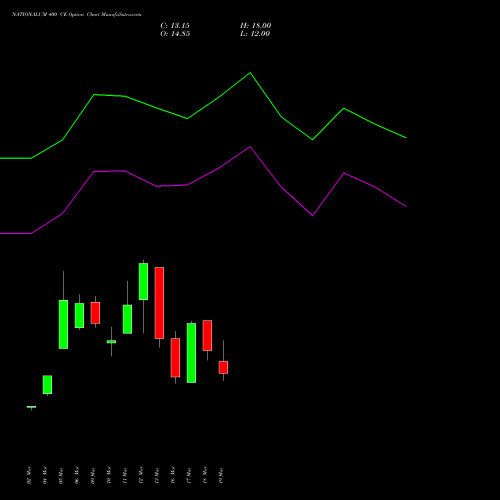The width and height of the screenshot is (500, 500).
Task: Select the green candle above 04 Mar
Action: click(47, 385)
